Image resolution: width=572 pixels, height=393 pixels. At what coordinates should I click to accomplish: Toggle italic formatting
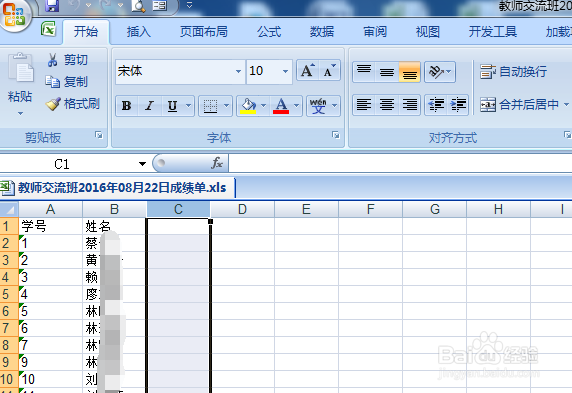pos(149,106)
